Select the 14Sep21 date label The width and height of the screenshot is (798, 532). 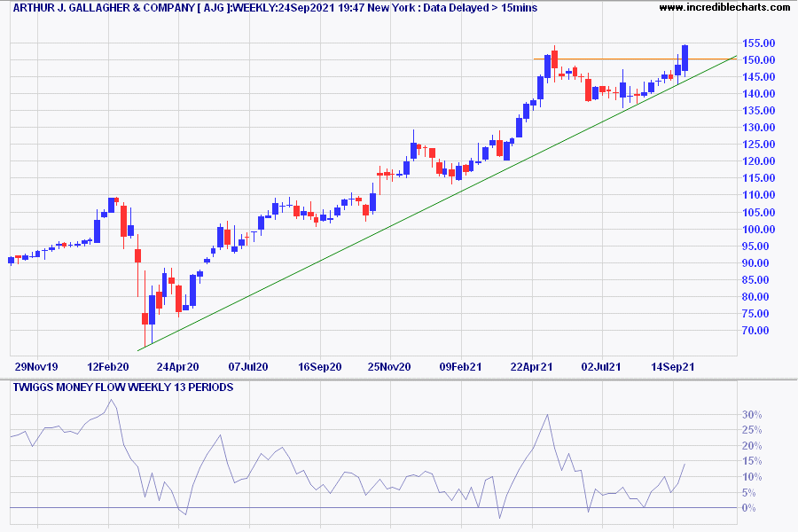click(x=673, y=366)
